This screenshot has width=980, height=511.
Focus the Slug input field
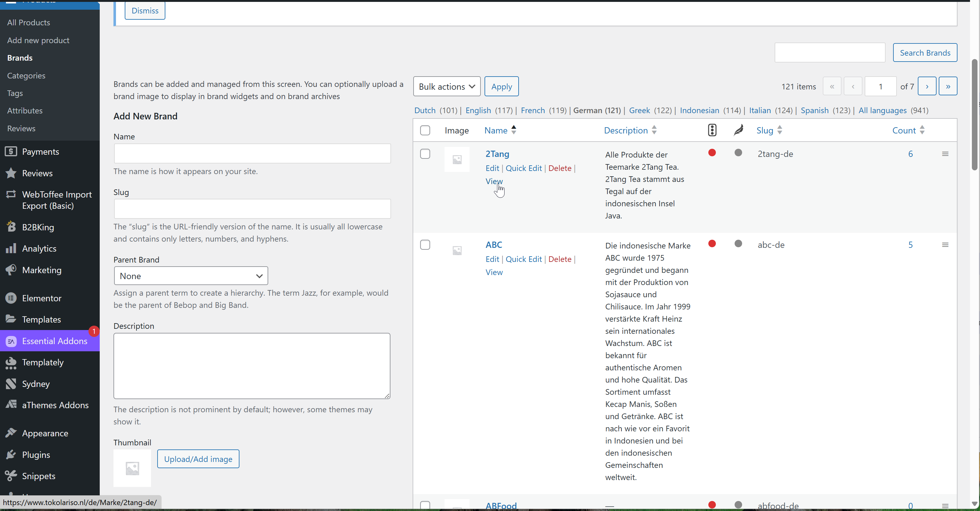[252, 209]
